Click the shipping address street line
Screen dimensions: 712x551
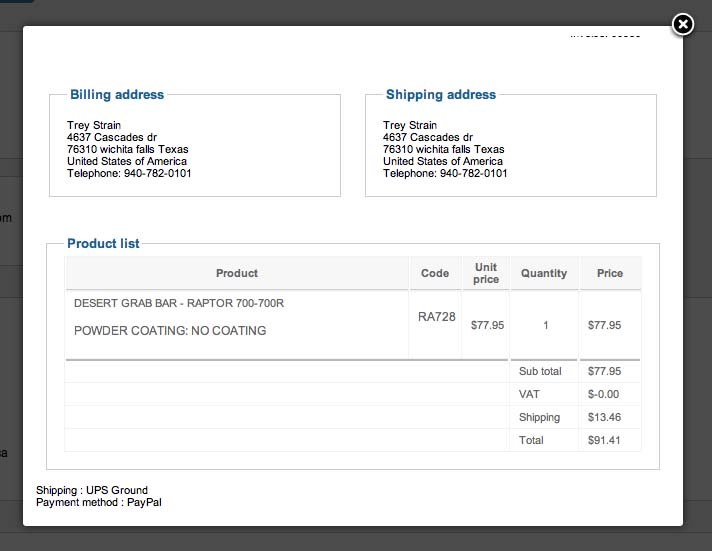(428, 137)
